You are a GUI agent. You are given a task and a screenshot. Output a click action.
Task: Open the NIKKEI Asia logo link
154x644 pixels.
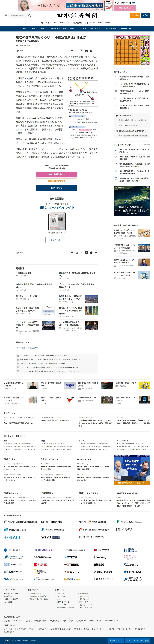tap(12, 537)
